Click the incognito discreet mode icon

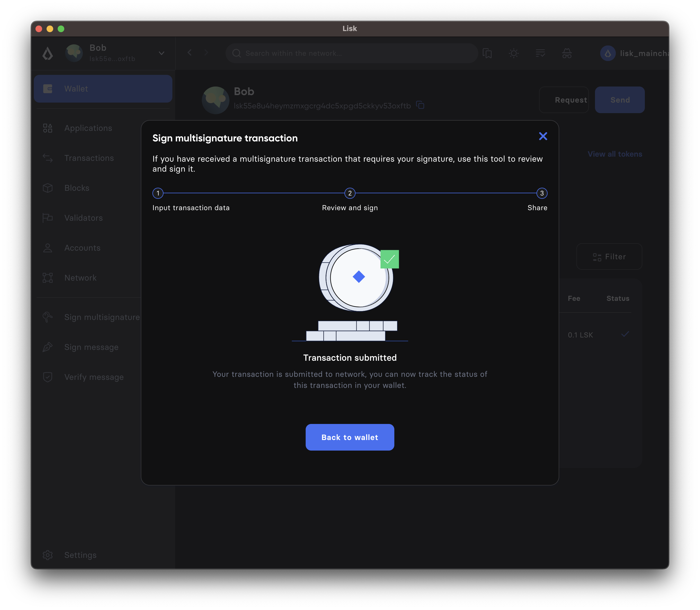567,54
